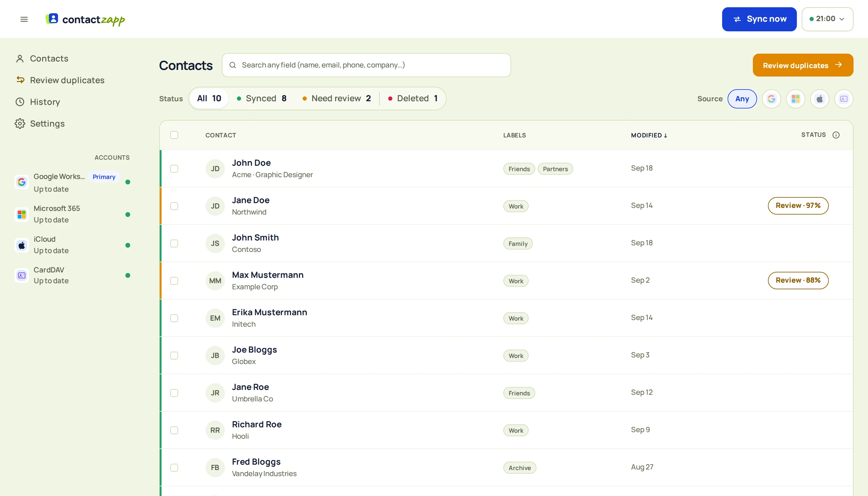Filter by Apple iCloud source icon
868x496 pixels.
(x=819, y=99)
